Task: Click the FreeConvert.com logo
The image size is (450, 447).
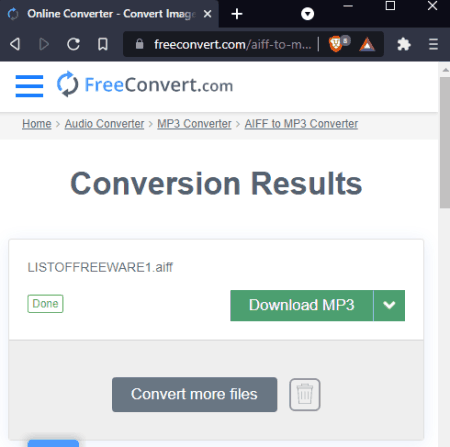Action: 145,85
